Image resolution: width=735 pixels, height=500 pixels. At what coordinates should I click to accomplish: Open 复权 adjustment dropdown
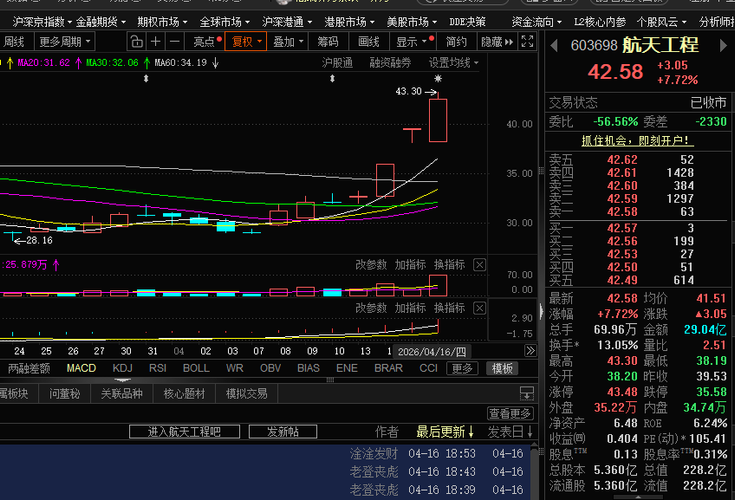[x=246, y=42]
